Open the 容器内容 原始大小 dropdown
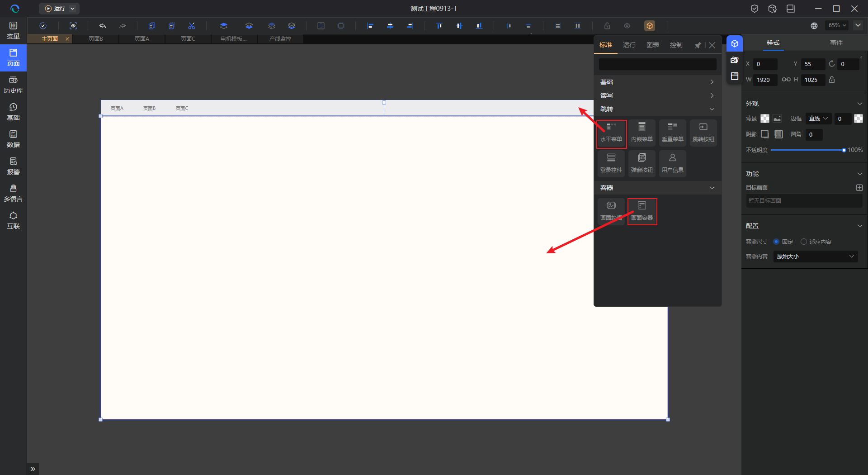This screenshot has width=868, height=475. tap(816, 256)
